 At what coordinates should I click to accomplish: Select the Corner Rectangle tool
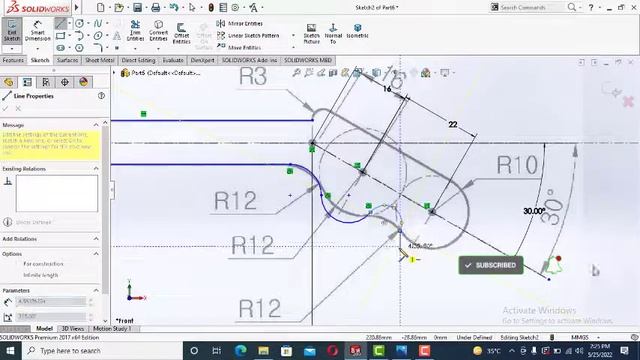click(x=60, y=36)
